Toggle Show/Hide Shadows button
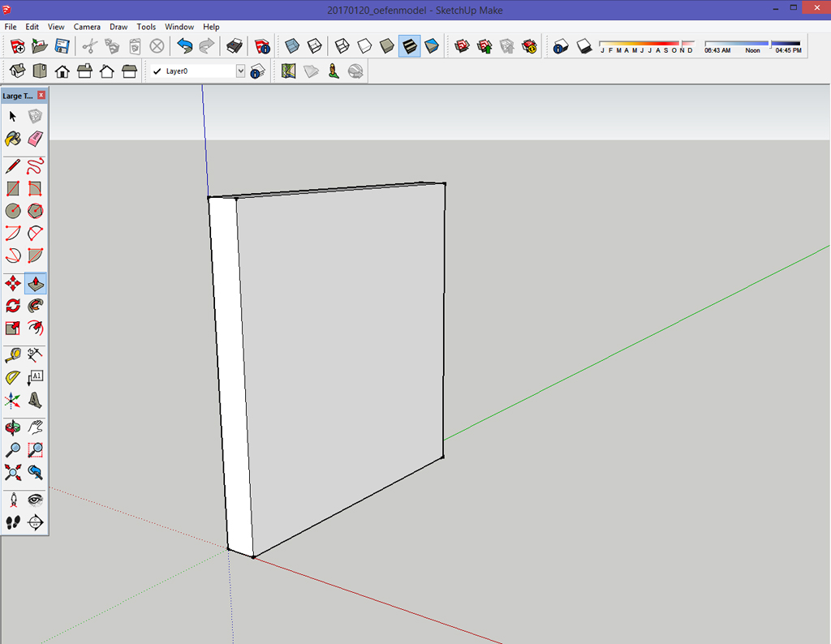This screenshot has width=831, height=644. click(x=584, y=46)
